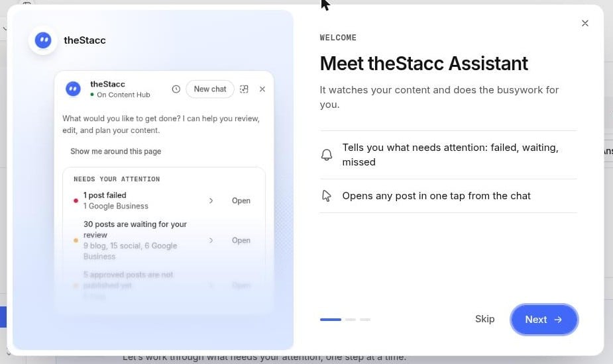Click the '1 Google Business' subtext
The height and width of the screenshot is (364, 613).
point(116,206)
